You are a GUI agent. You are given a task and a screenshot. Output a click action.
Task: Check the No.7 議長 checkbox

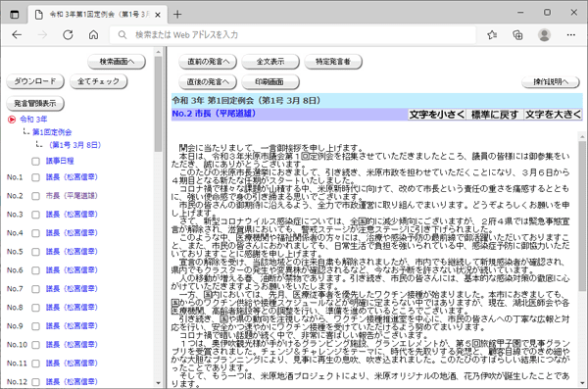(x=35, y=289)
